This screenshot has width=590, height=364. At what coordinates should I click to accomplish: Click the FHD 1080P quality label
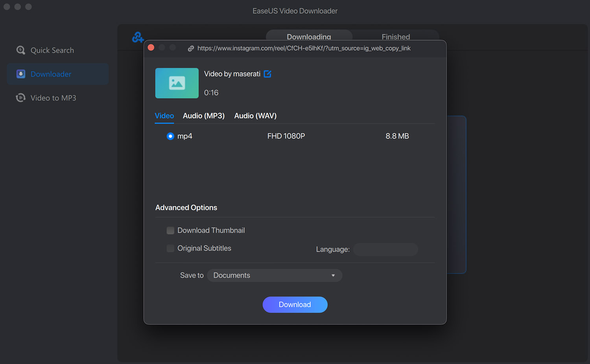286,136
